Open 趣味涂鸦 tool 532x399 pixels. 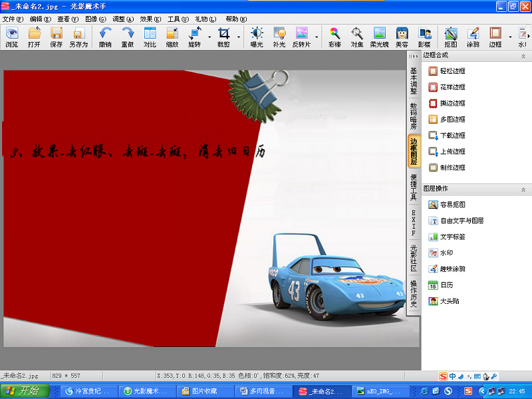[447, 269]
